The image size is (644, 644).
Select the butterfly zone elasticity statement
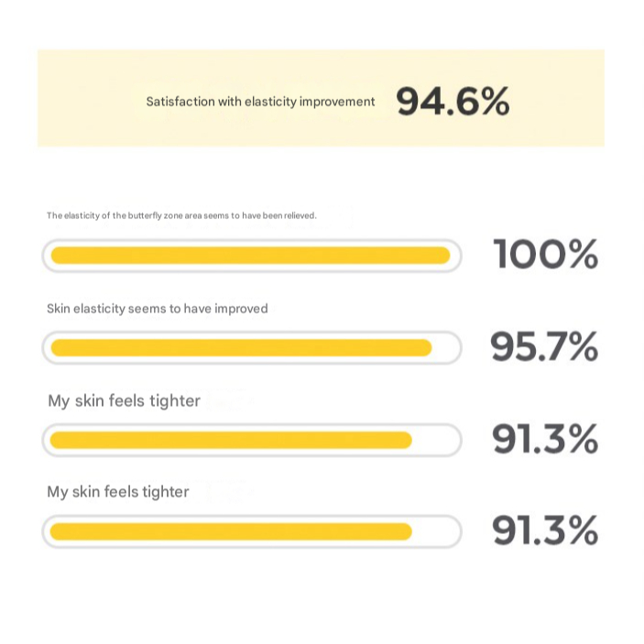point(181,216)
